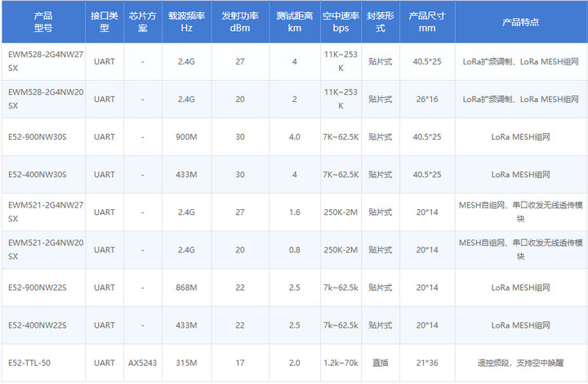Click the 发射功率 dBm header
This screenshot has height=384, width=588.
[239, 22]
